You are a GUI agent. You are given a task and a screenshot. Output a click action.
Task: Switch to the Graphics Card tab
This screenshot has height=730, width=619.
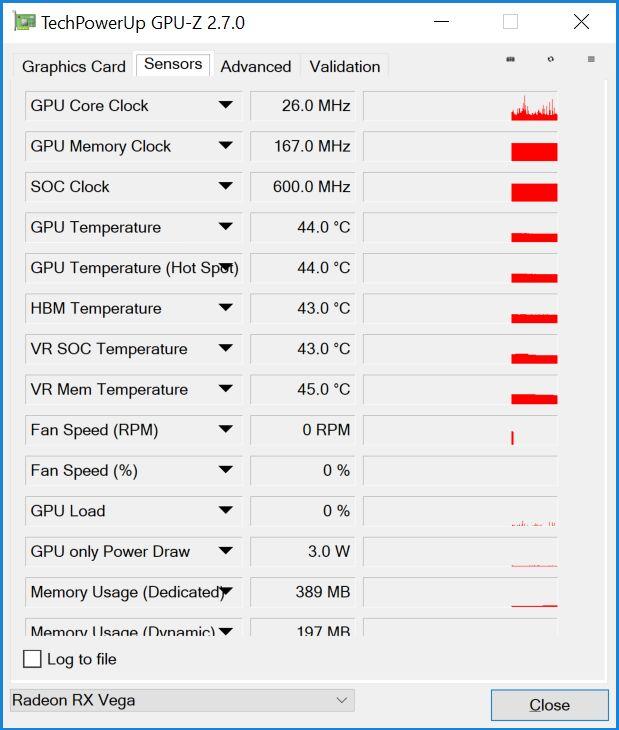[x=74, y=67]
